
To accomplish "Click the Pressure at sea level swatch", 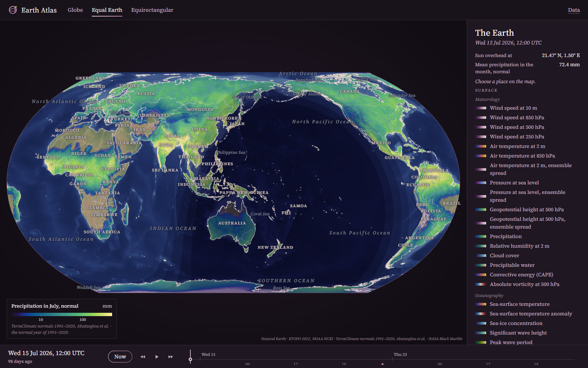I will [x=481, y=183].
